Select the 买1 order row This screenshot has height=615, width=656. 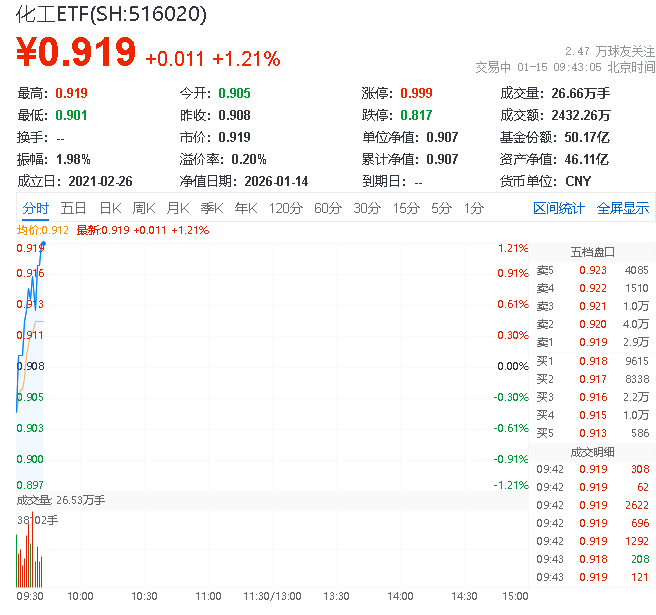(592, 361)
